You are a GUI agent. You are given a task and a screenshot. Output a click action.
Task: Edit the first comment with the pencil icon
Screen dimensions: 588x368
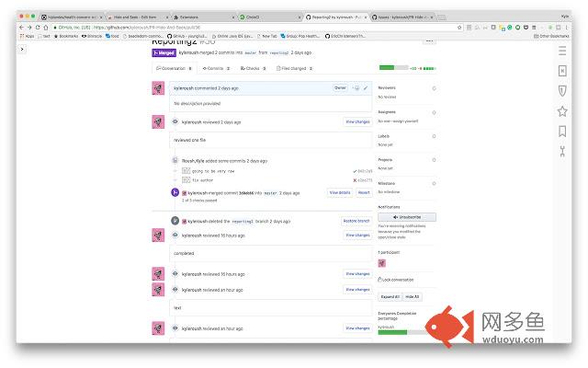[x=366, y=88]
